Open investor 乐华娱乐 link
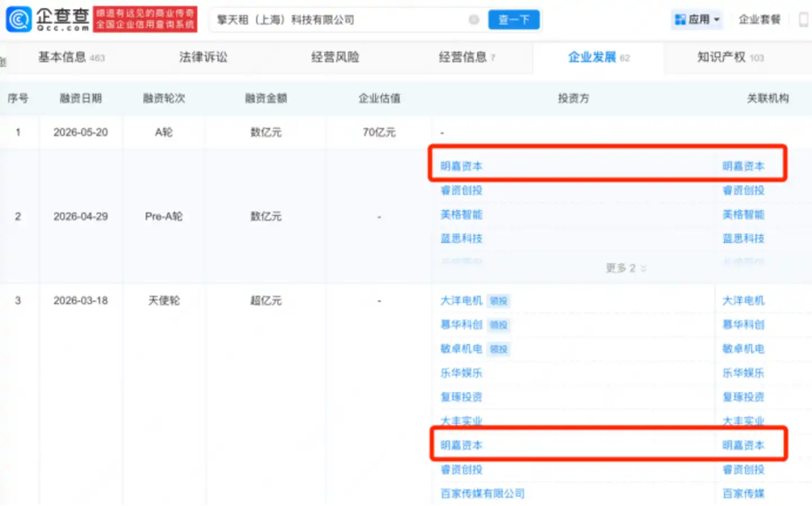The height and width of the screenshot is (506, 812). click(x=461, y=373)
